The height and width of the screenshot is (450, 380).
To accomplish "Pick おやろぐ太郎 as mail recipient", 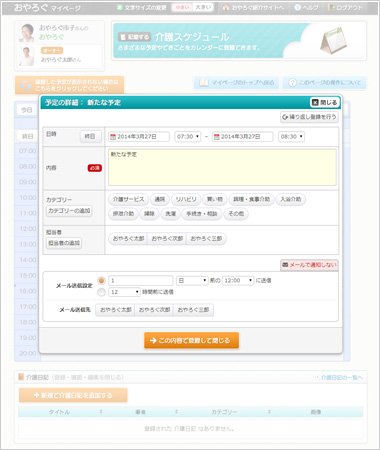I will [x=115, y=310].
